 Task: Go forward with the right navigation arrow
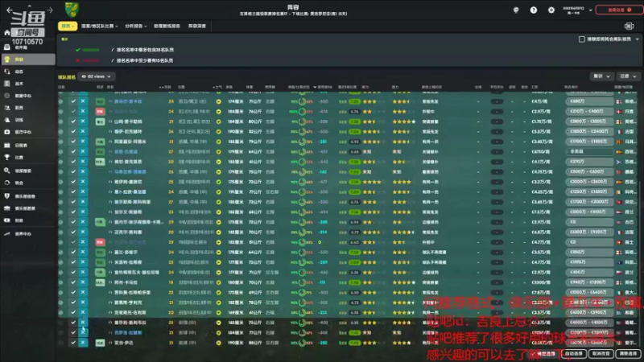[50, 10]
